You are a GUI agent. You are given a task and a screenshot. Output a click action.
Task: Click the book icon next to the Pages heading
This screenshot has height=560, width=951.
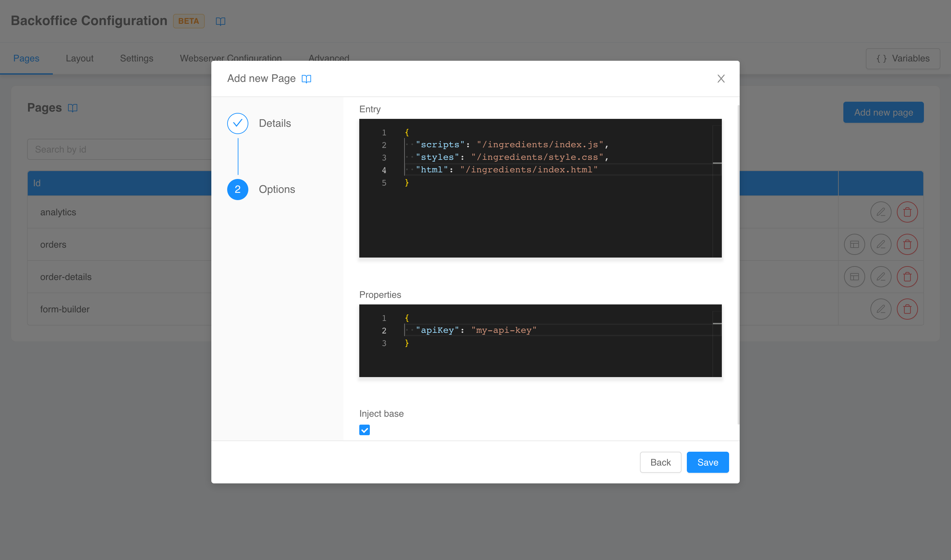[72, 108]
